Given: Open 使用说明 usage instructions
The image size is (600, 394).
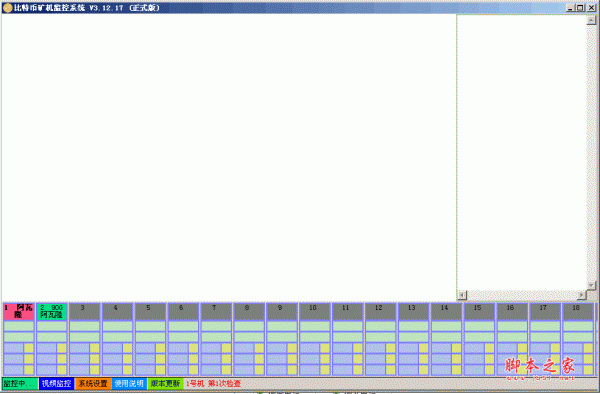Looking at the screenshot, I should coord(129,383).
